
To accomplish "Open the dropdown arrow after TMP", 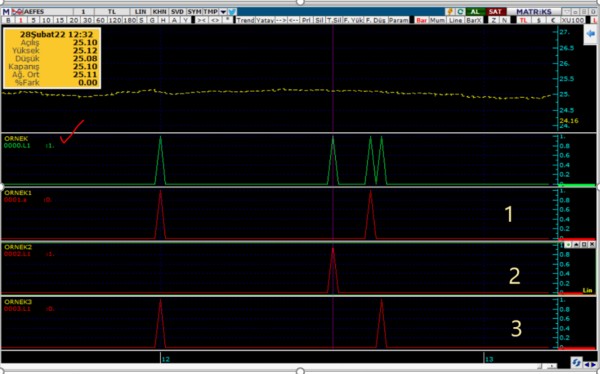I will tap(223, 12).
